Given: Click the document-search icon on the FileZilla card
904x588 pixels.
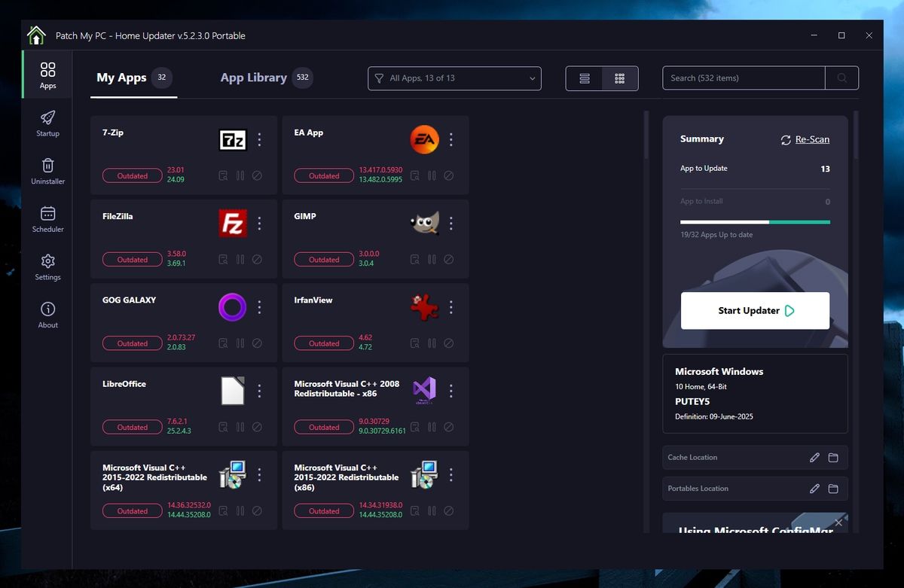Looking at the screenshot, I should pos(223,259).
